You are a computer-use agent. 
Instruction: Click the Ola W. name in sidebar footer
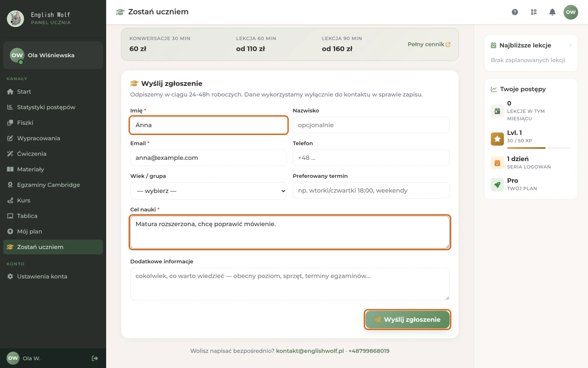[31, 359]
